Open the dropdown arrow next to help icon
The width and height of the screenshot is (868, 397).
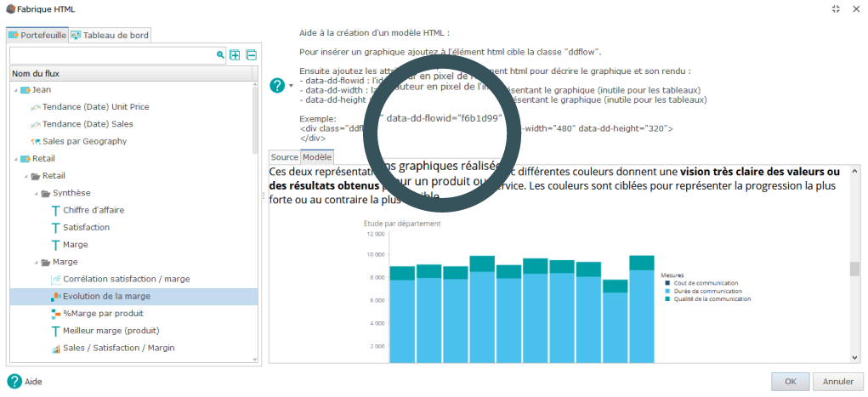(x=291, y=87)
